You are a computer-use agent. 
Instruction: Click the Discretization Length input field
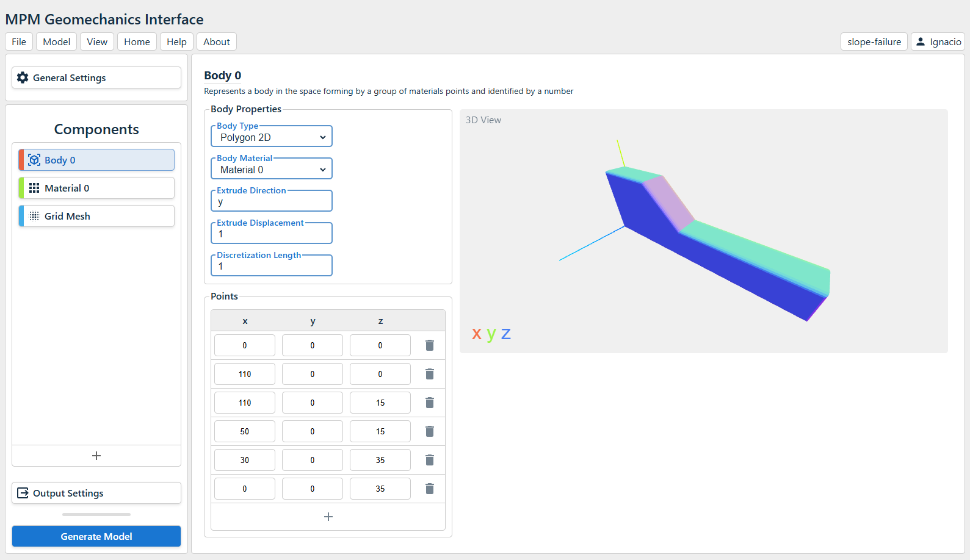(272, 266)
